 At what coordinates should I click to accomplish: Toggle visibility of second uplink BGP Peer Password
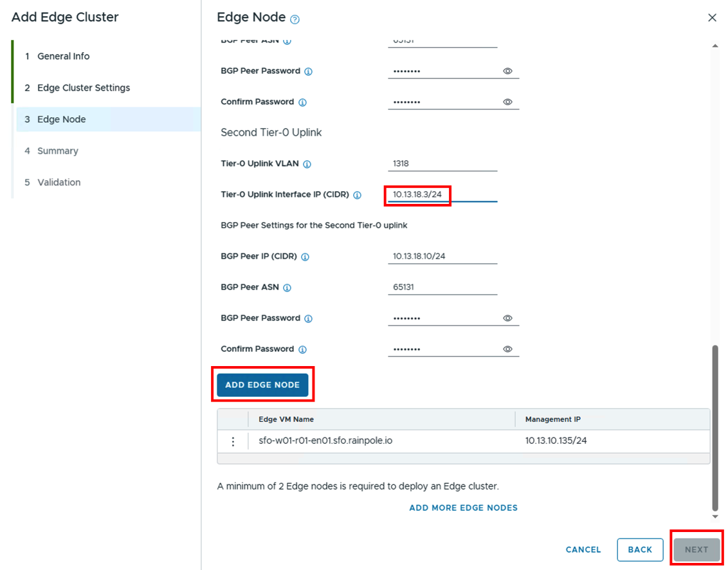(x=507, y=318)
